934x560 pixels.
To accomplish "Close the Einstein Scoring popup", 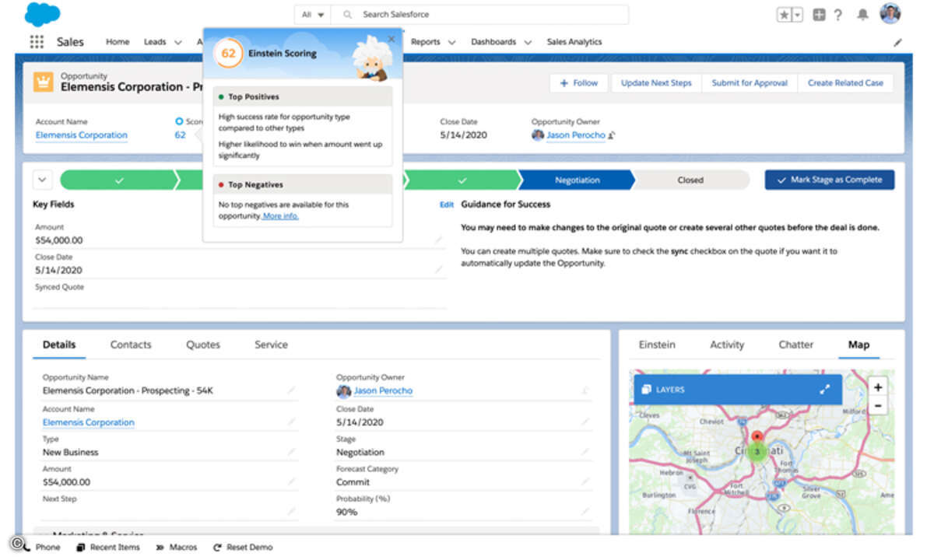I will click(392, 39).
